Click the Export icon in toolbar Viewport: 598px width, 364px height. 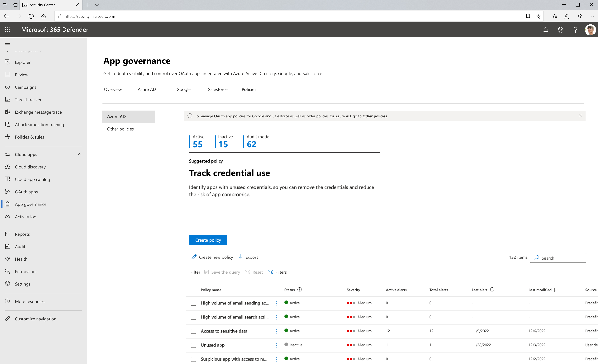(240, 257)
